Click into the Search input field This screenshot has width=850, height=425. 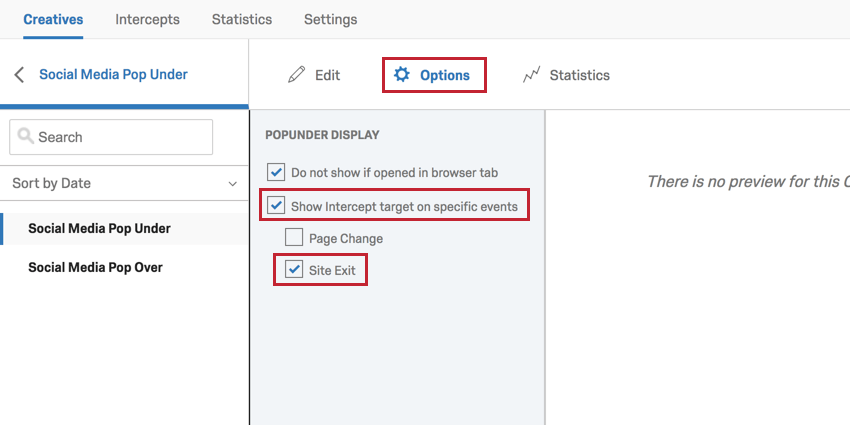pyautogui.click(x=122, y=137)
